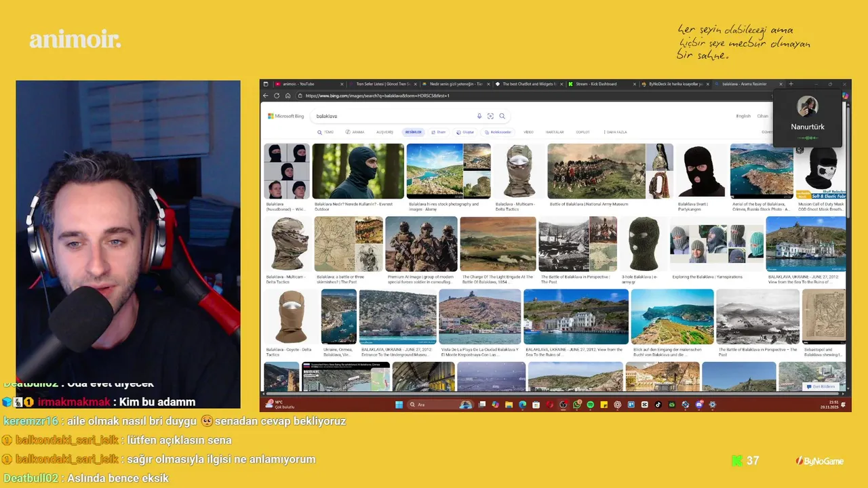Open a new browser tab with plus
Image resolution: width=868 pixels, height=488 pixels.
tap(791, 84)
